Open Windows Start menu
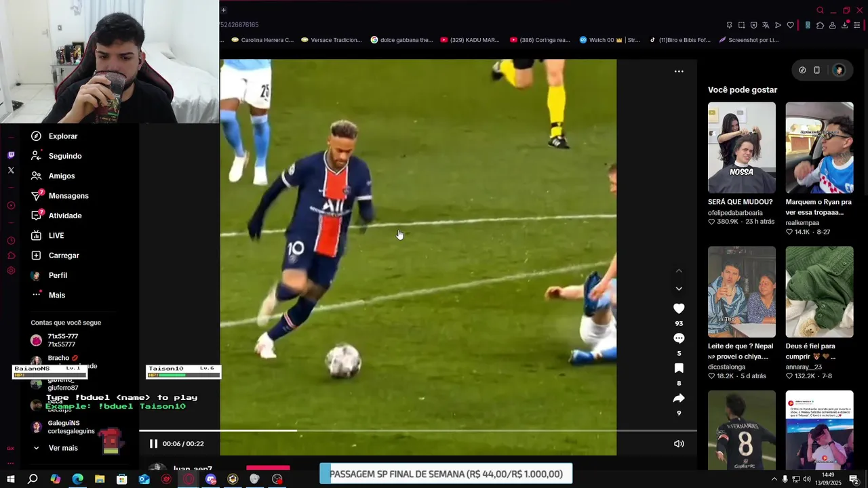The image size is (868, 488). pyautogui.click(x=10, y=479)
